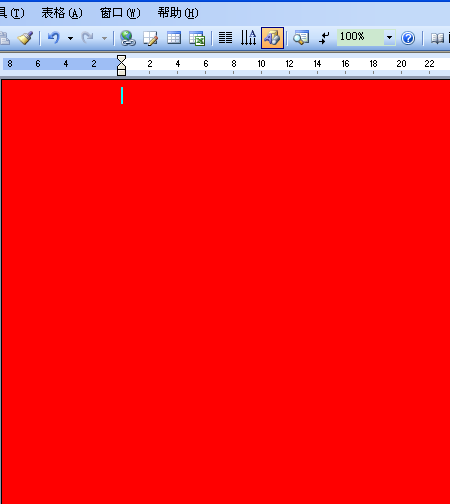This screenshot has height=504, width=450.
Task: Click the Change Text Direction icon
Action: pyautogui.click(x=248, y=38)
